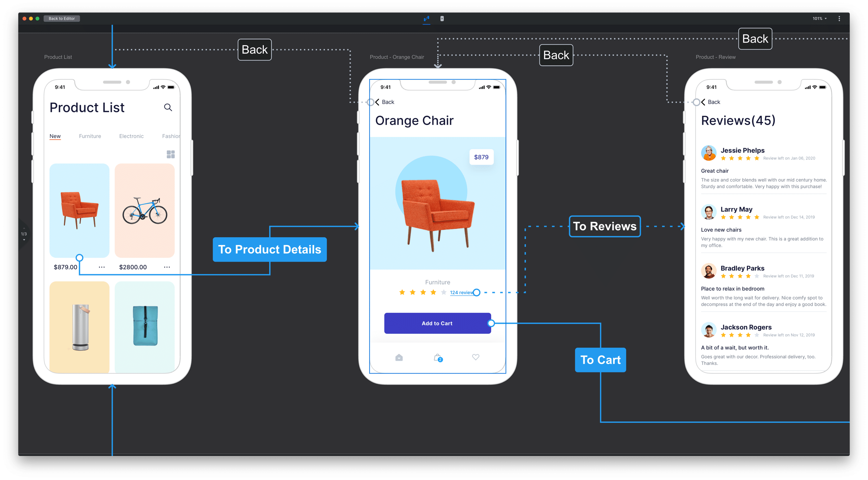
Task: Switch to the flow diagram view icon
Action: pyautogui.click(x=426, y=18)
